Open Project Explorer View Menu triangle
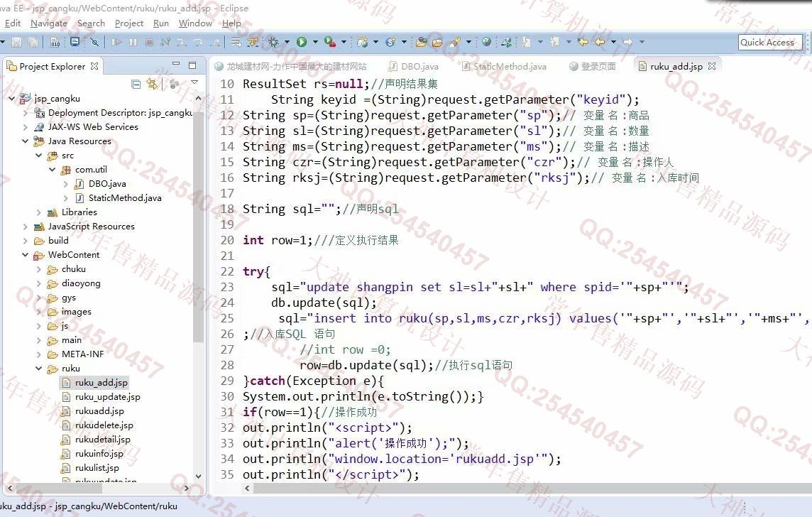This screenshot has height=517, width=812. click(x=194, y=82)
